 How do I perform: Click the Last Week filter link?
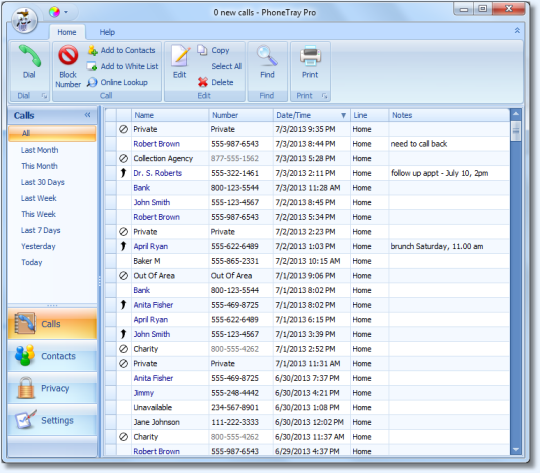click(x=39, y=198)
